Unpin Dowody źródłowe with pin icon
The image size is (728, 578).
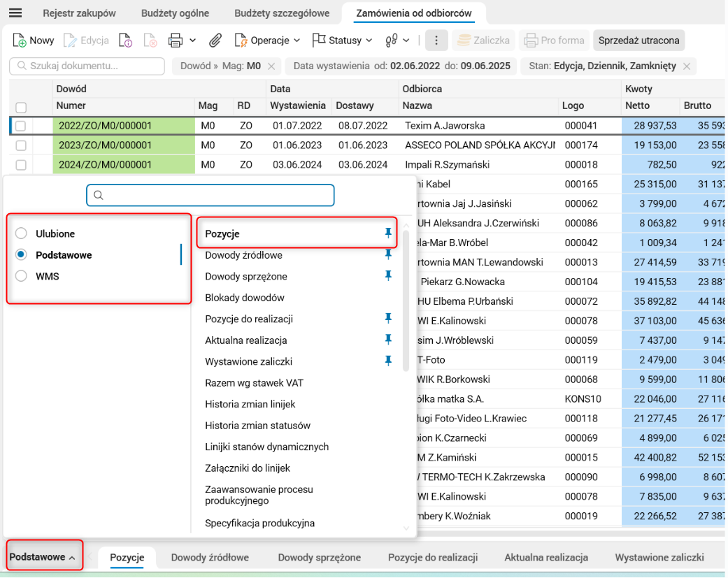[x=388, y=254]
